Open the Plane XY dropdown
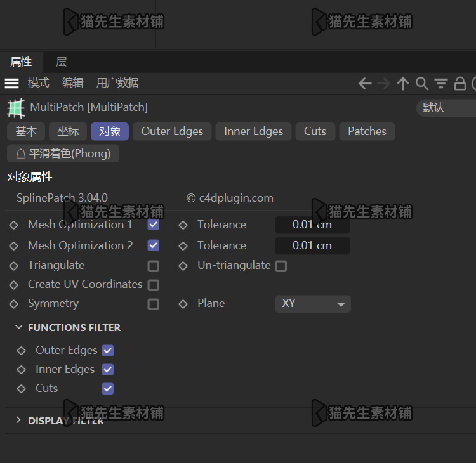The image size is (476, 463). point(313,304)
